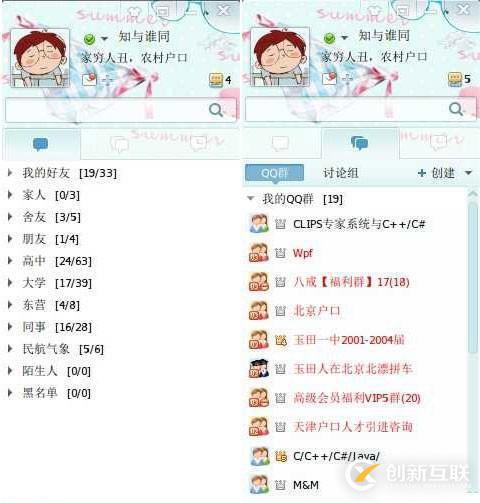This screenshot has height=503, width=480.
Task: Open dropdown arrow beside 创建
Action: click(x=468, y=173)
